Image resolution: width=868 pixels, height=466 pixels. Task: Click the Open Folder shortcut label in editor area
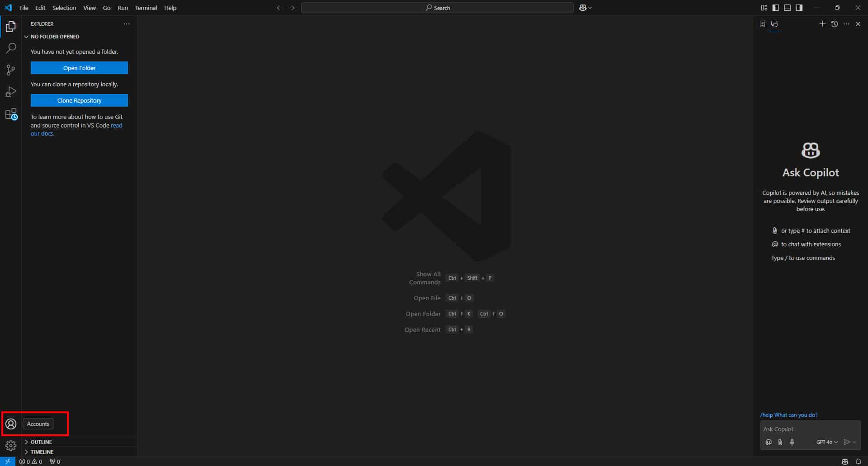[x=423, y=314]
